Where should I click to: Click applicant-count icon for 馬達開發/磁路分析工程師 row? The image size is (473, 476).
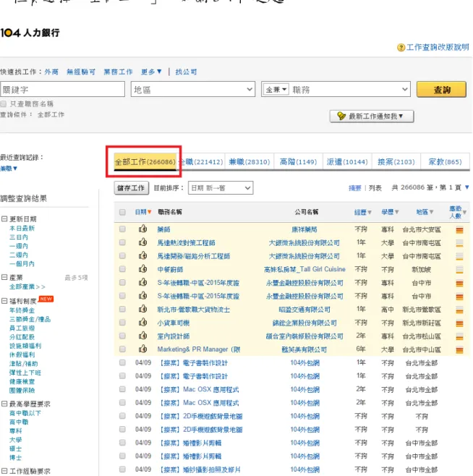[x=459, y=257]
